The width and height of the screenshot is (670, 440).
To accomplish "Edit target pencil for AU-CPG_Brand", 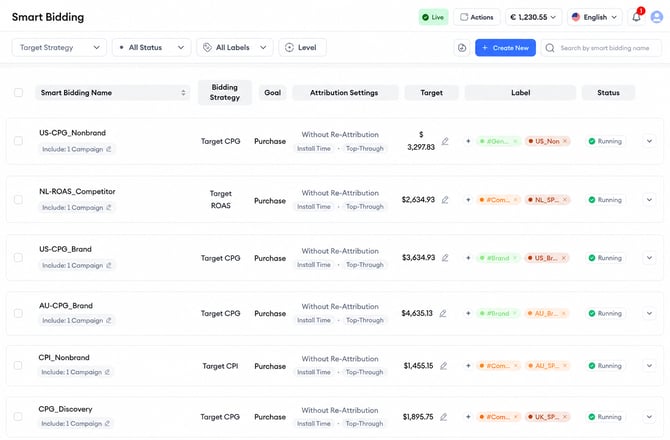I will 443,313.
